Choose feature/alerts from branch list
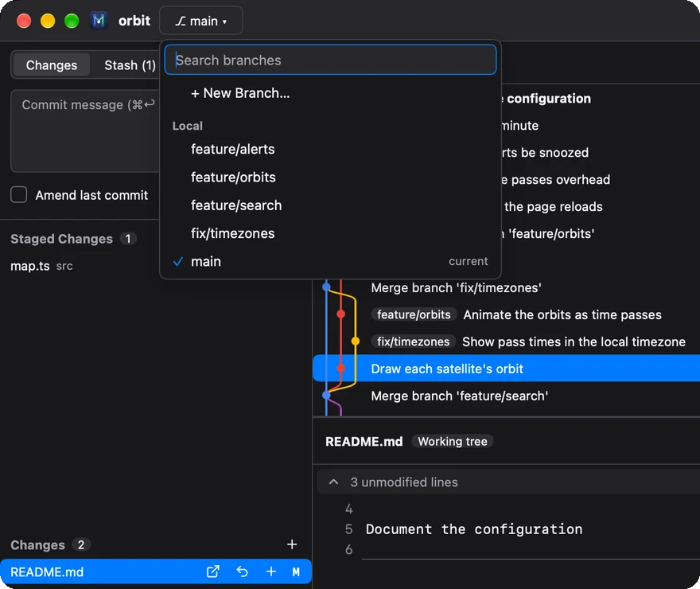Screen dimensions: 700x589 click(x=330, y=149)
